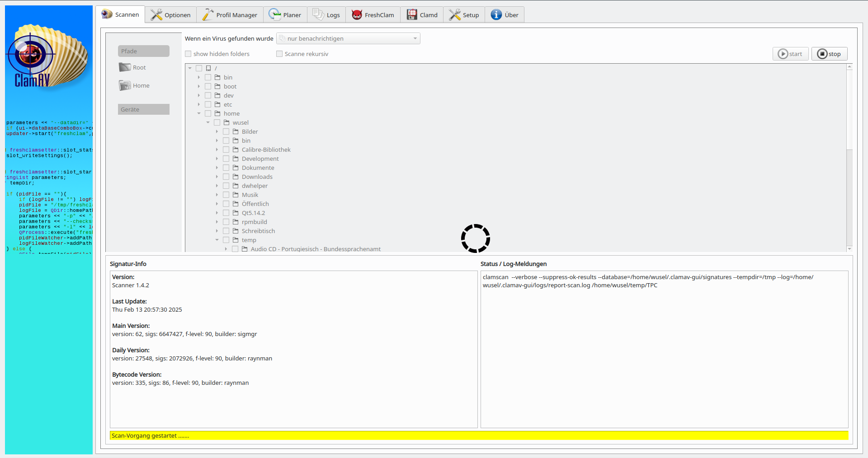Switch to the Optionen tab
Image resolution: width=868 pixels, height=458 pixels.
coord(171,15)
